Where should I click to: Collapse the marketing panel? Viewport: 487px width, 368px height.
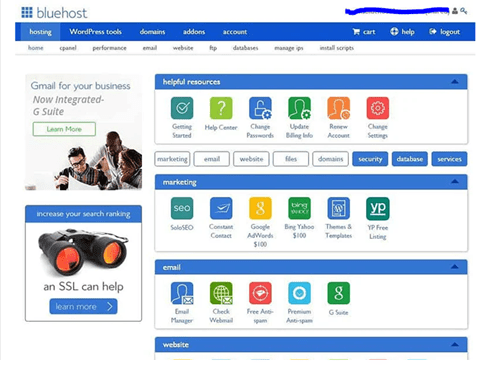455,182
